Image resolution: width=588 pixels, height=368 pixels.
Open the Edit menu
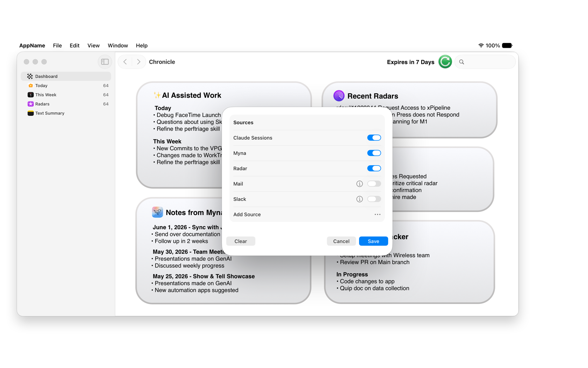click(74, 45)
